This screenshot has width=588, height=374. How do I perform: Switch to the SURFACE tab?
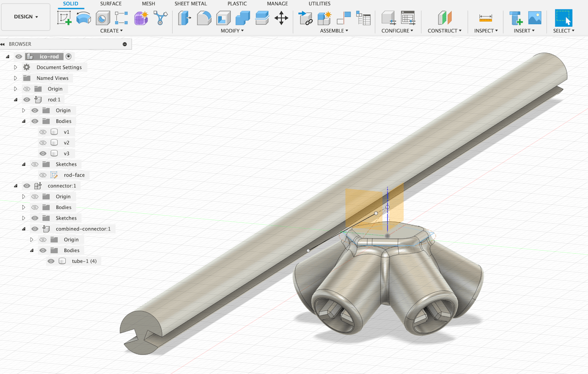[x=111, y=4]
